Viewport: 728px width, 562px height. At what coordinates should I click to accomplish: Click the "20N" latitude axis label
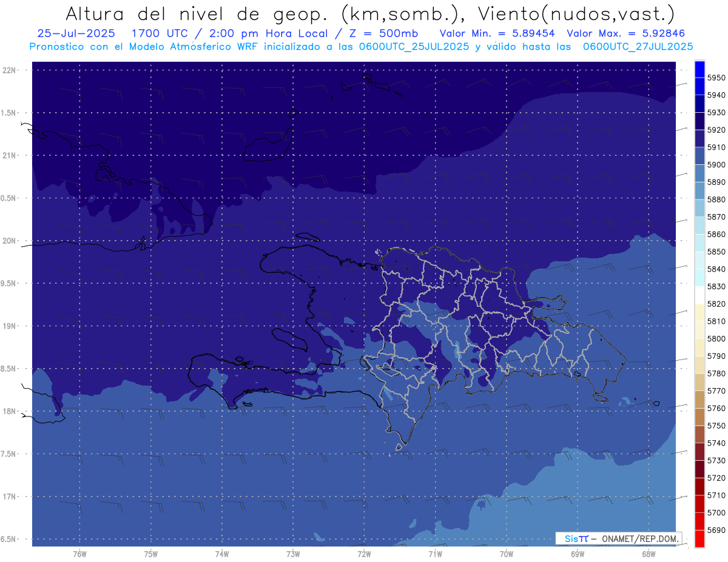(x=10, y=241)
